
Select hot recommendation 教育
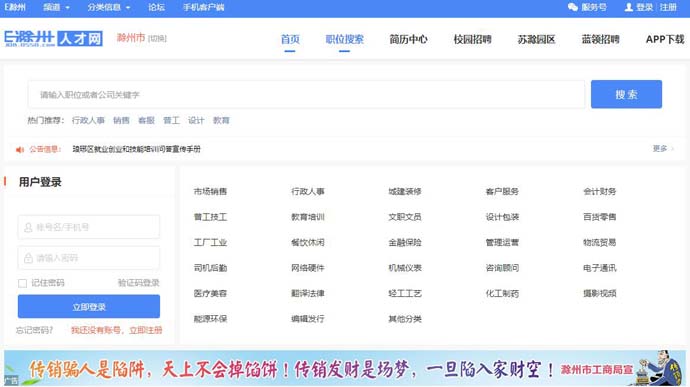[221, 120]
